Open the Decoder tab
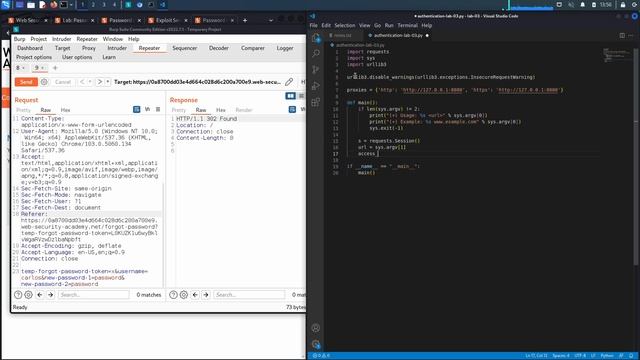 (219, 48)
